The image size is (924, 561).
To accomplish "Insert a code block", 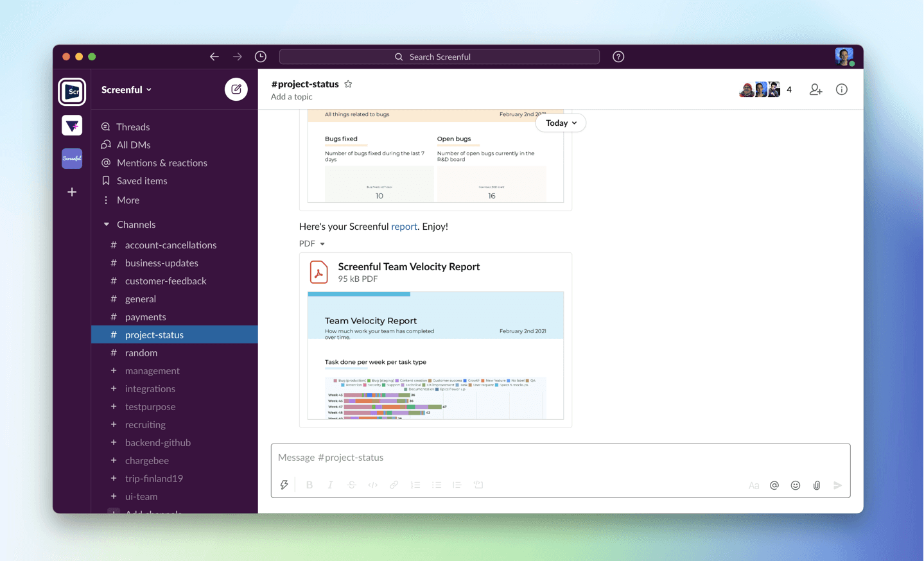I will click(x=478, y=485).
